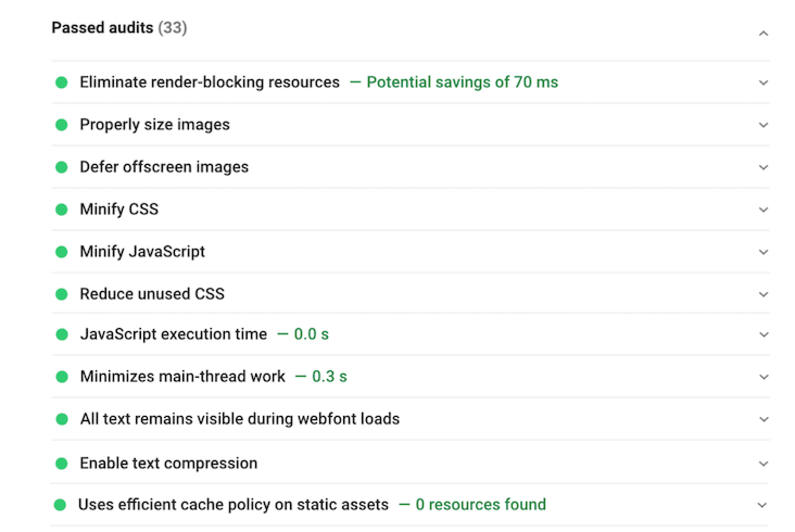
Task: Click the Potential savings of 70 ms link
Action: 462,83
